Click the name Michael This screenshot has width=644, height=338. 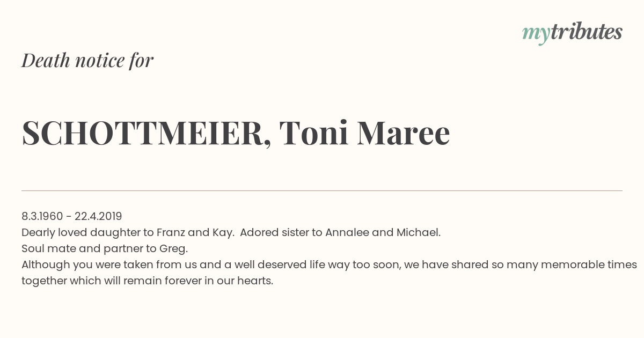(419, 232)
